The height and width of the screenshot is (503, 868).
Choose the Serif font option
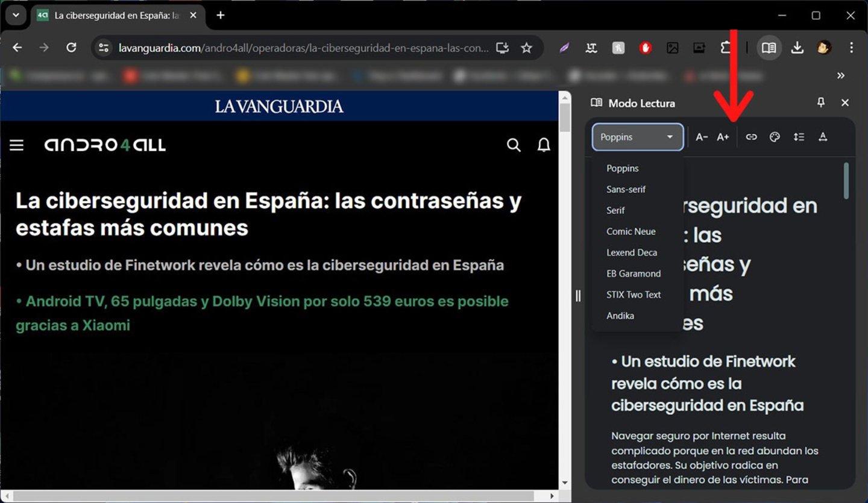coord(638,210)
